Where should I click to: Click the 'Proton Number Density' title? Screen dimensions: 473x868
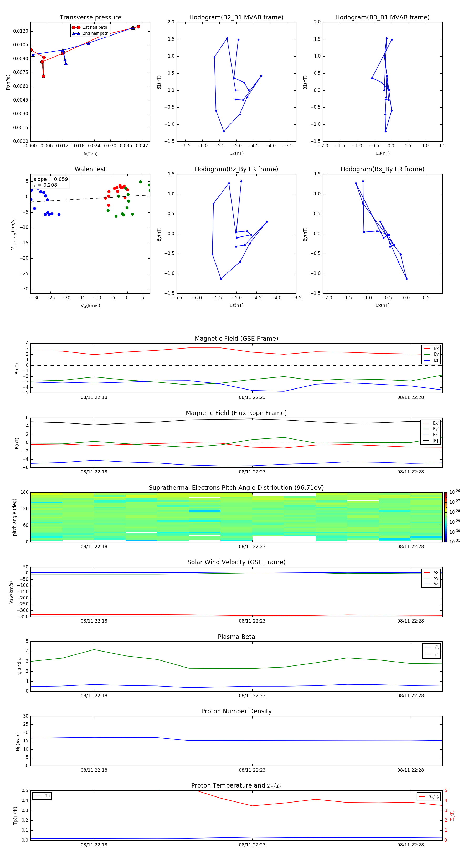pyautogui.click(x=236, y=711)
